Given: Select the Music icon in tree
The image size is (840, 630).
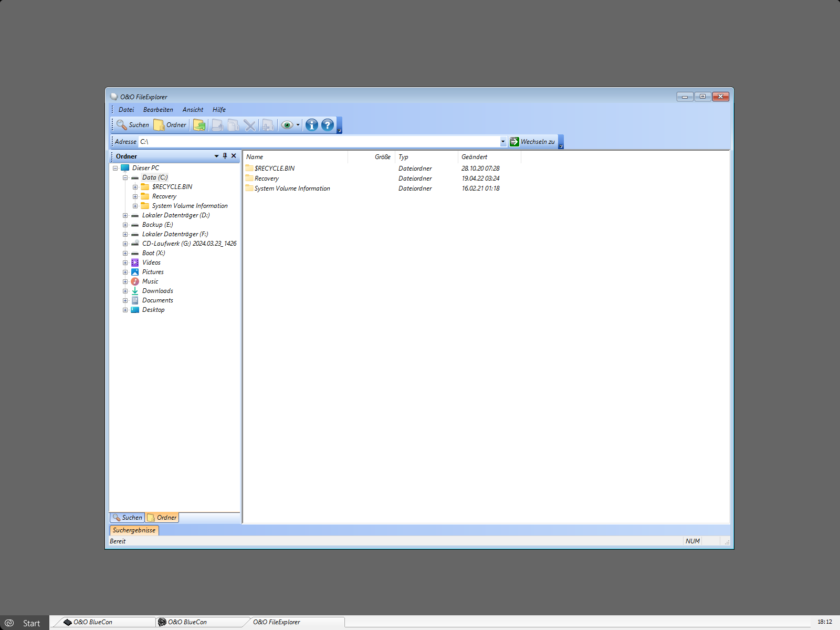Looking at the screenshot, I should pyautogui.click(x=135, y=281).
